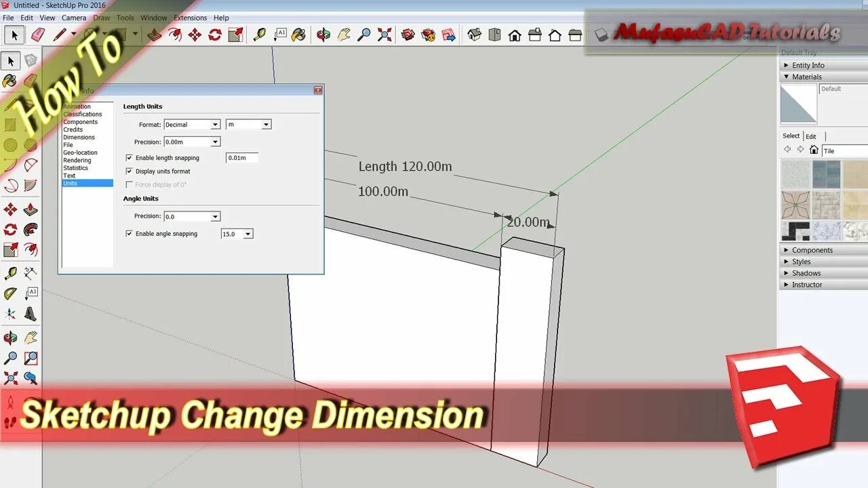The width and height of the screenshot is (868, 488).
Task: Open the Window menu
Action: [x=154, y=18]
